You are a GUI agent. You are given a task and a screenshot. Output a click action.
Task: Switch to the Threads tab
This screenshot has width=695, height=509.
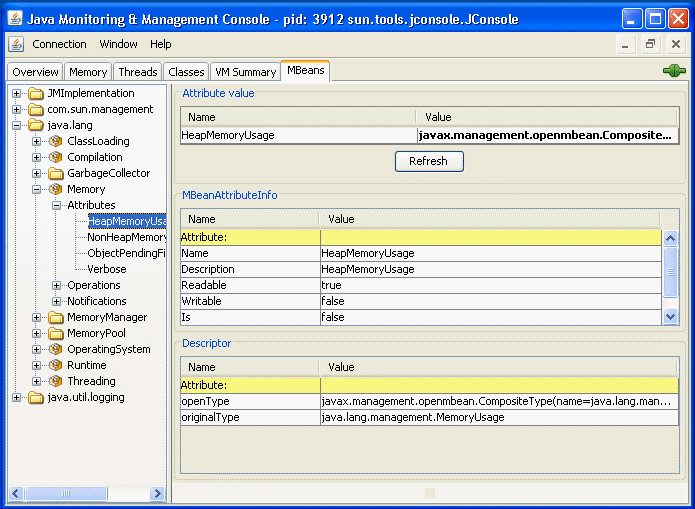pos(137,72)
